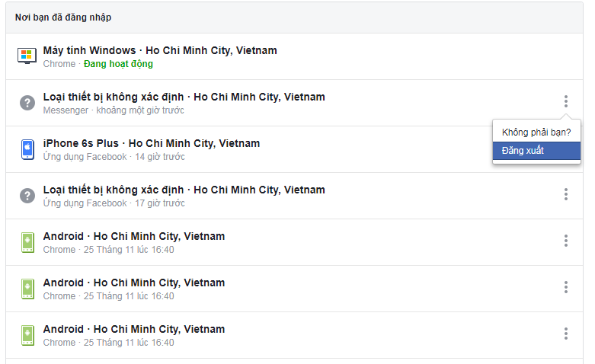The width and height of the screenshot is (595, 364).
Task: Click the iPhone 6s Plus device icon
Action: click(x=27, y=149)
